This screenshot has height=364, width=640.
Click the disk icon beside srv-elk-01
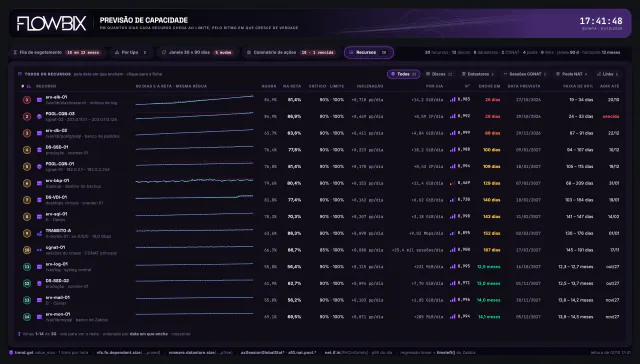[39, 100]
